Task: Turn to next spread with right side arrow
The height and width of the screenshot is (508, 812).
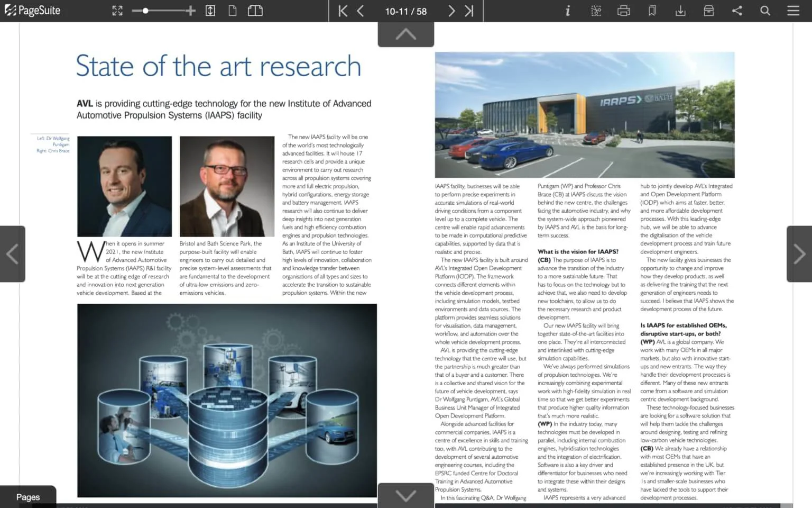Action: point(799,254)
